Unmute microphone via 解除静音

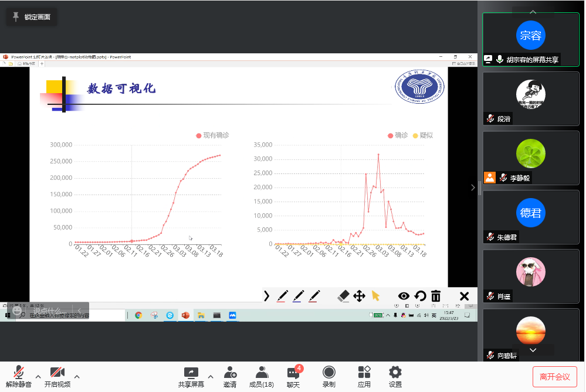pyautogui.click(x=19, y=377)
